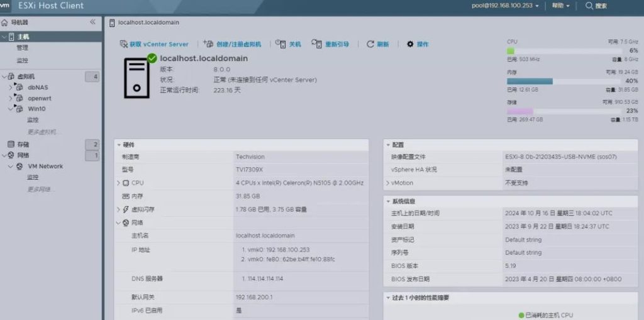Click the VM Network icon

[19, 167]
